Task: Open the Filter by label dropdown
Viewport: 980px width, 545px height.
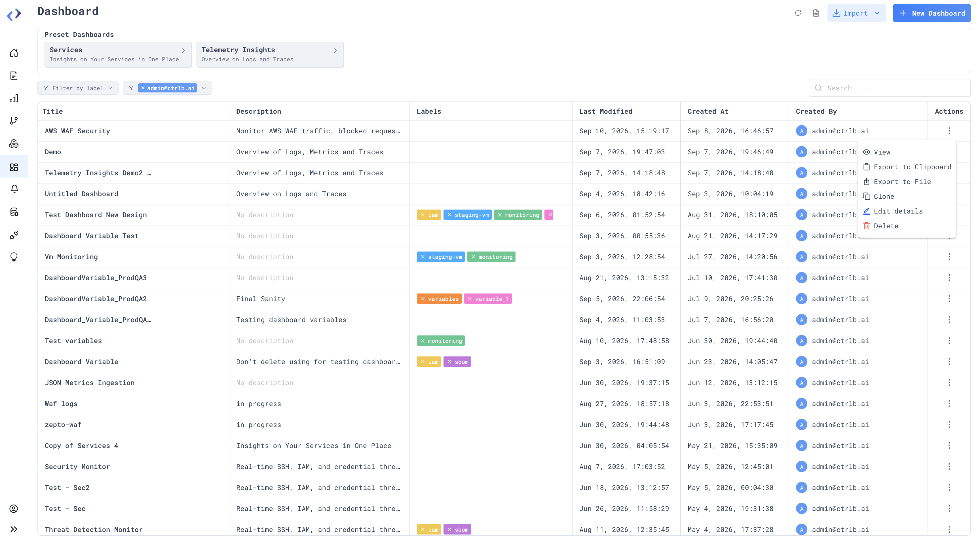Action: [78, 88]
